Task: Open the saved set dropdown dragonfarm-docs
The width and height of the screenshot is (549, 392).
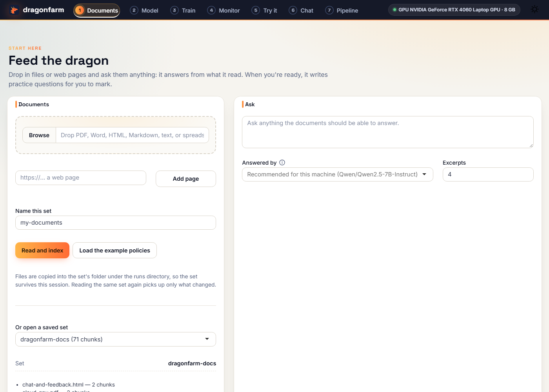Action: (116, 339)
